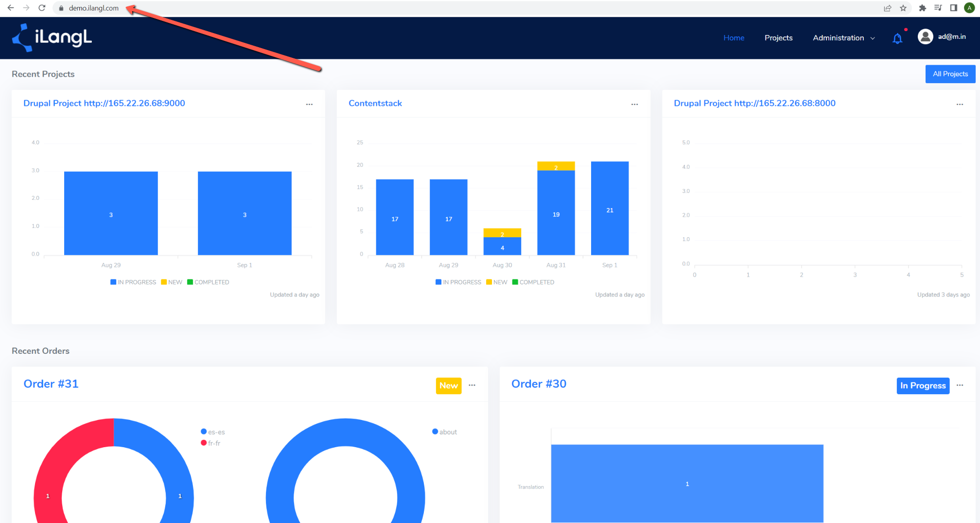
Task: Toggle IN PROGRESS legend in Drupal 9000 chart
Action: point(133,282)
